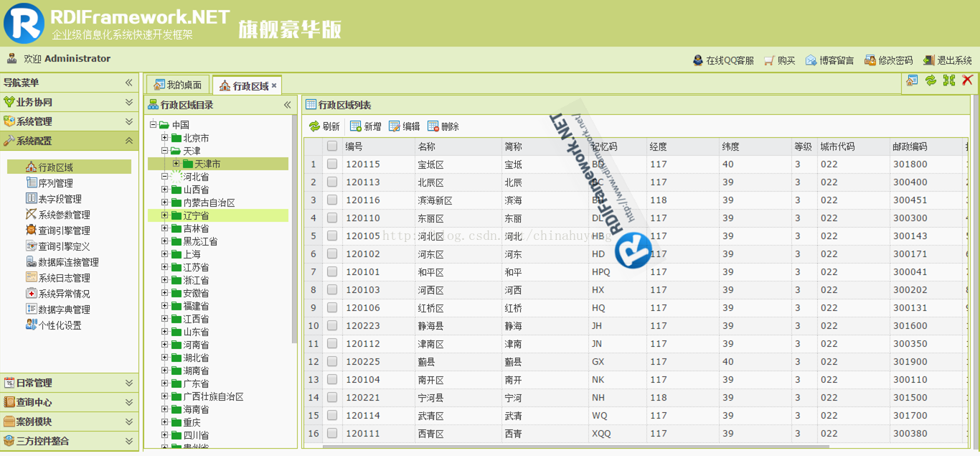Image resolution: width=980 pixels, height=456 pixels.
Task: Open 查询引擎管理 in the sidebar
Action: 58,231
